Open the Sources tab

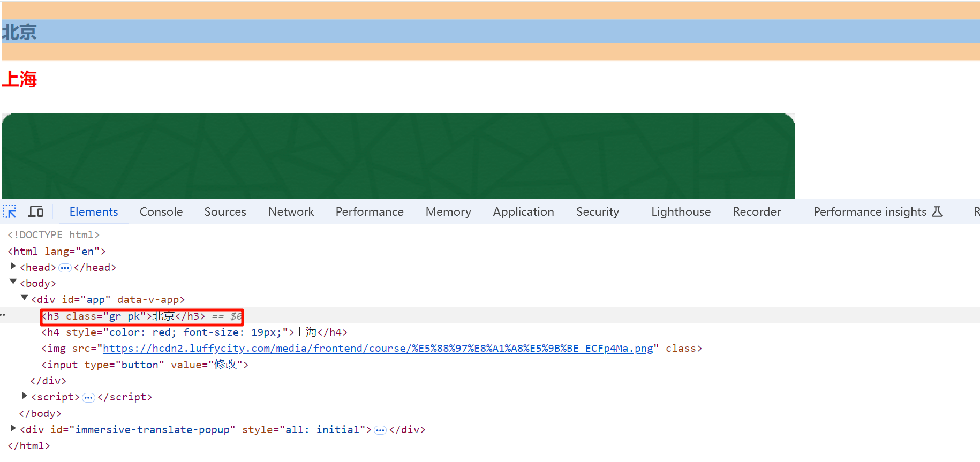pos(225,211)
